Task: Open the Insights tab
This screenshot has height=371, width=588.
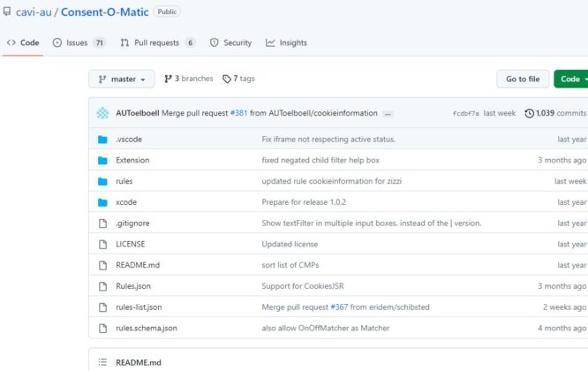Action: tap(286, 42)
